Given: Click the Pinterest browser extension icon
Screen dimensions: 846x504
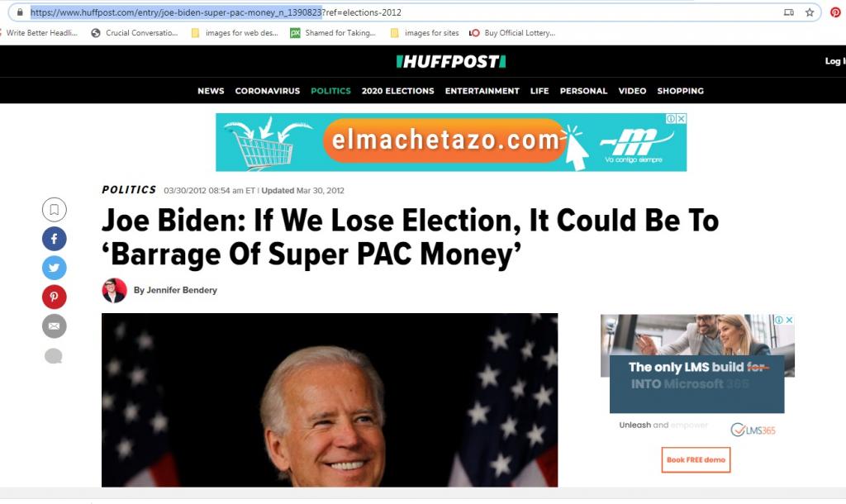Looking at the screenshot, I should [x=835, y=12].
